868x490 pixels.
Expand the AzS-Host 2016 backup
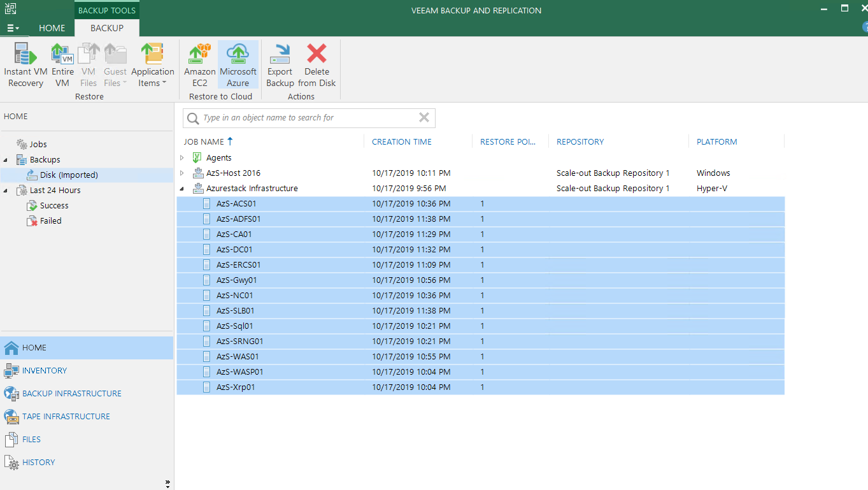pos(182,173)
